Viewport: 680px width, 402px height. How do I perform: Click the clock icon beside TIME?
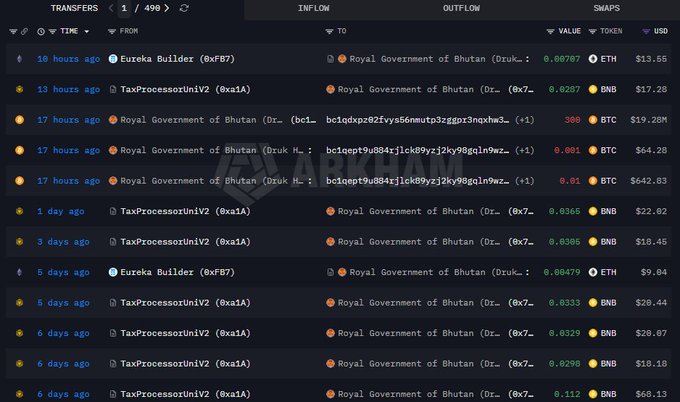41,31
